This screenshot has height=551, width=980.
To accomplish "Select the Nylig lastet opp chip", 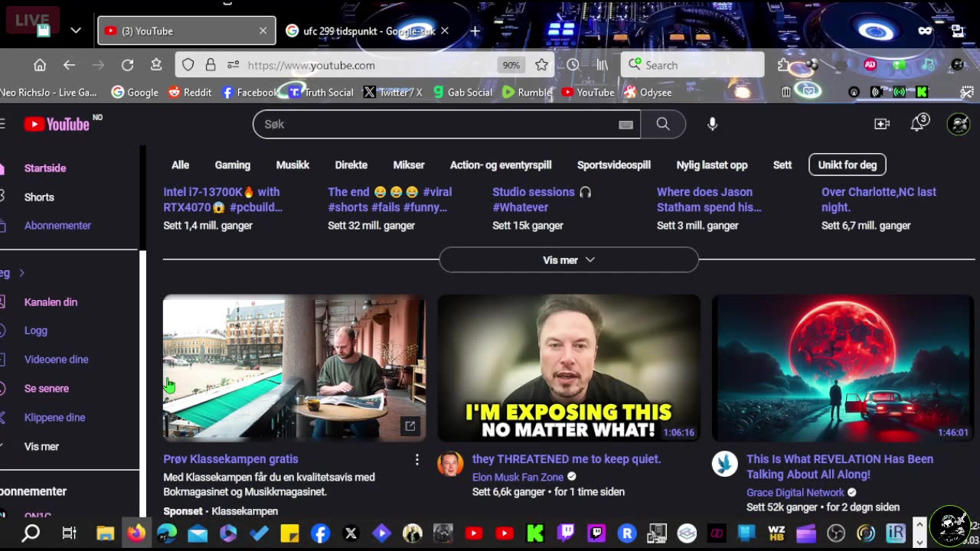I will click(712, 165).
